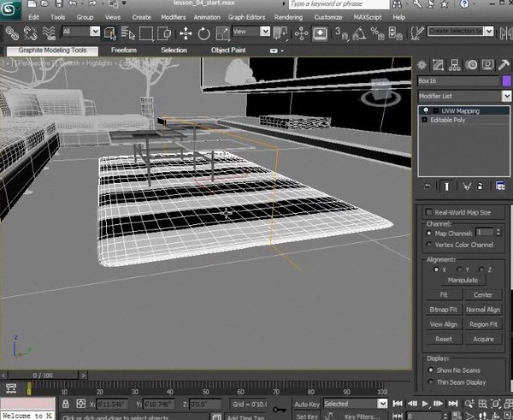This screenshot has height=420, width=513.
Task: Toggle the UVW Mapping modifier lightbulb
Action: click(x=425, y=111)
